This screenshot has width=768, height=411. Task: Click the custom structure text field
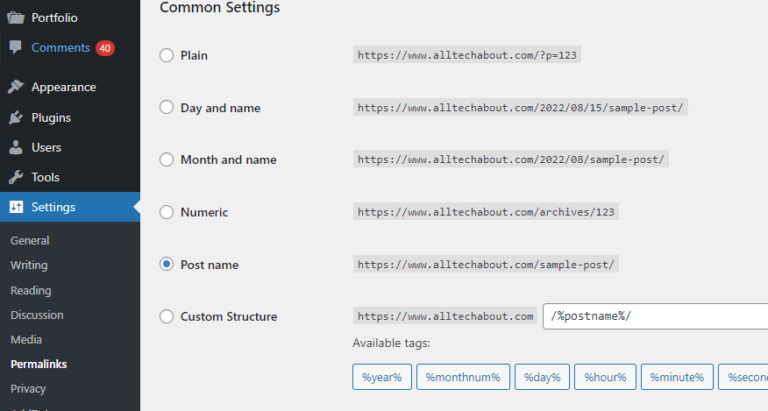655,317
